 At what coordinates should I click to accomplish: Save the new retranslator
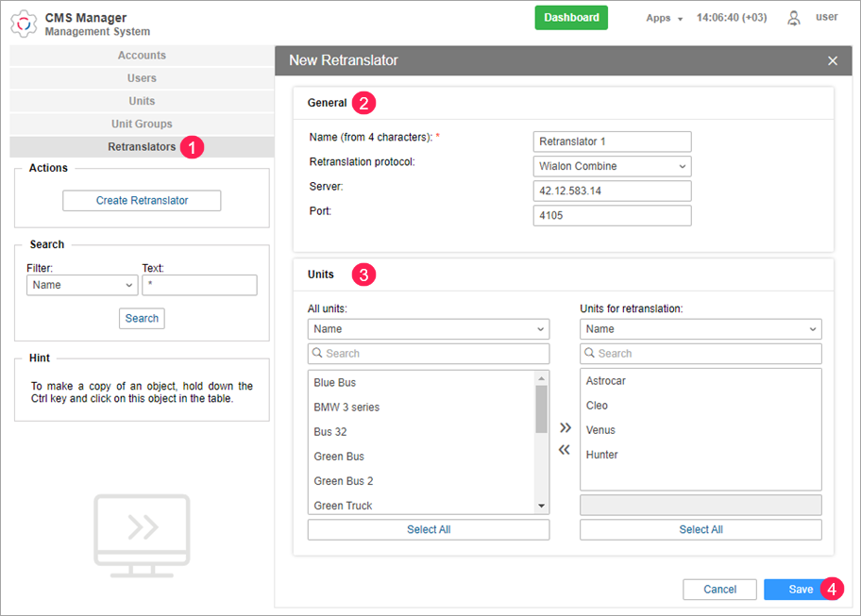(x=800, y=590)
